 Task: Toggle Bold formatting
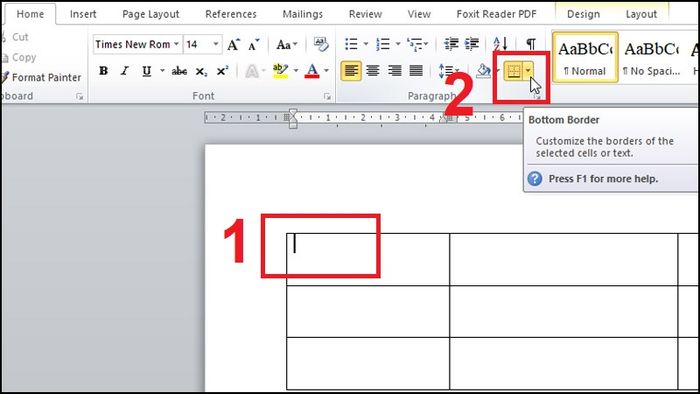104,71
